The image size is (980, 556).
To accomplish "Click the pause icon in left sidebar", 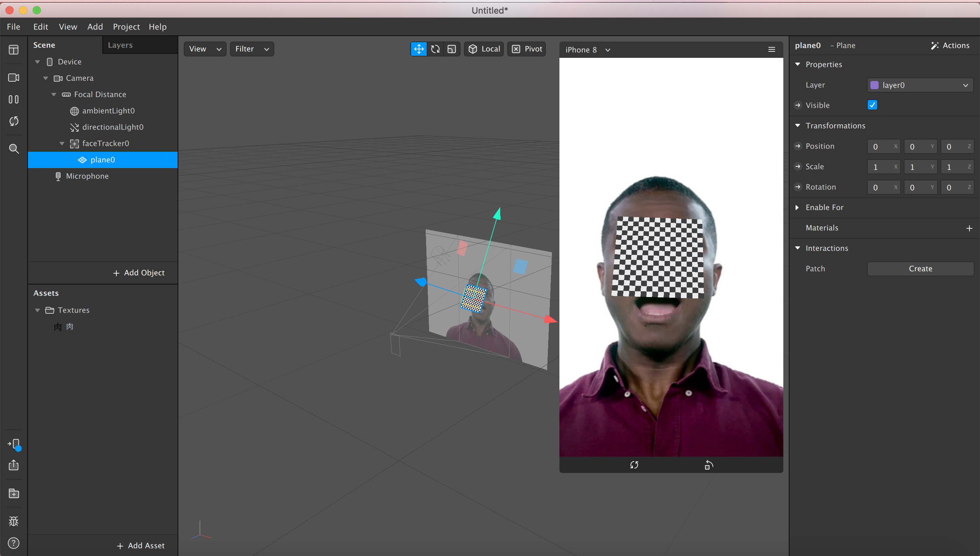I will (14, 100).
